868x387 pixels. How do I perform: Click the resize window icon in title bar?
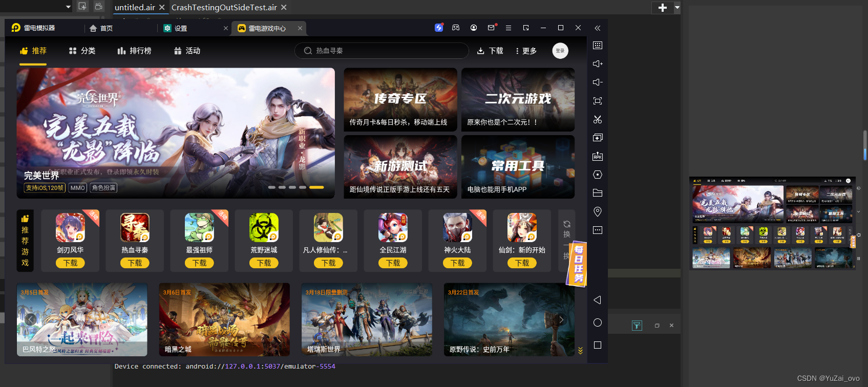click(x=526, y=28)
